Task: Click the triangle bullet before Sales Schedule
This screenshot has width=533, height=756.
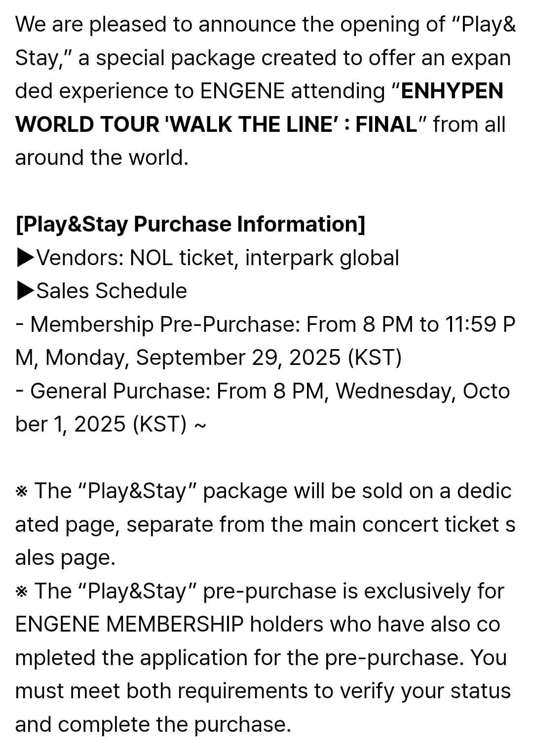Action: [x=25, y=291]
